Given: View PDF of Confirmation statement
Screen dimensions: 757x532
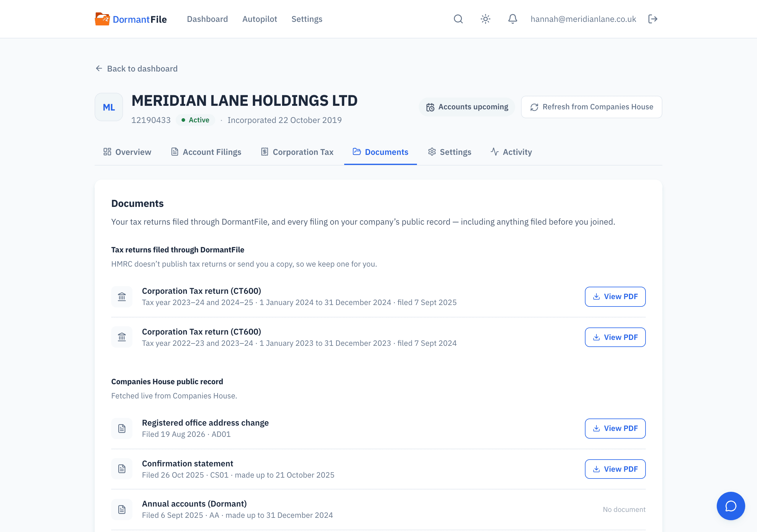Looking at the screenshot, I should point(615,469).
